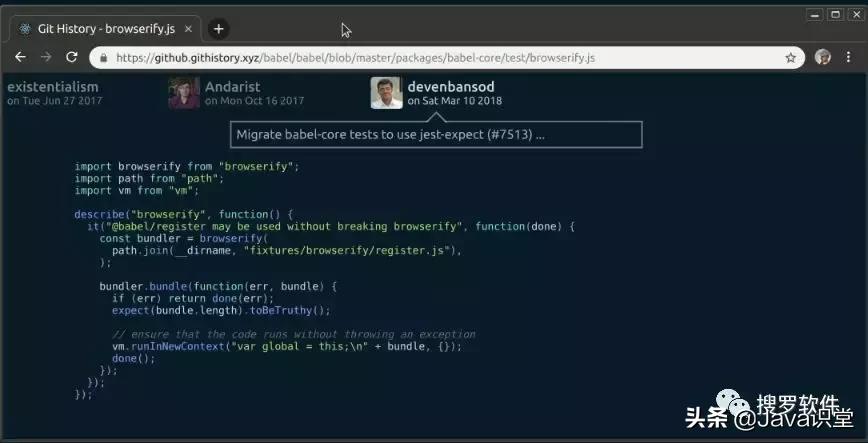Minimize the browser window
The height and width of the screenshot is (443, 868).
(815, 14)
